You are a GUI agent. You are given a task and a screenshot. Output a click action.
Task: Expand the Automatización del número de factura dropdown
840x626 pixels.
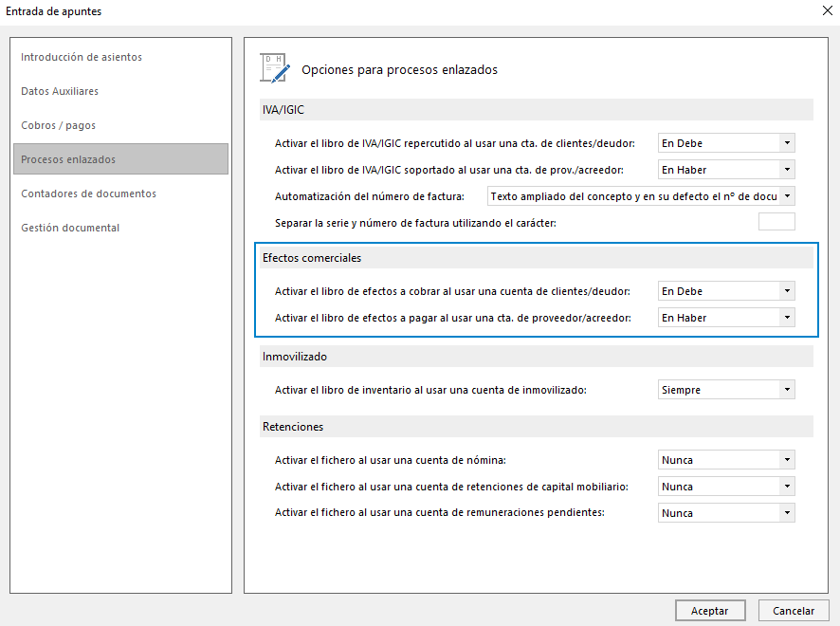641,196
